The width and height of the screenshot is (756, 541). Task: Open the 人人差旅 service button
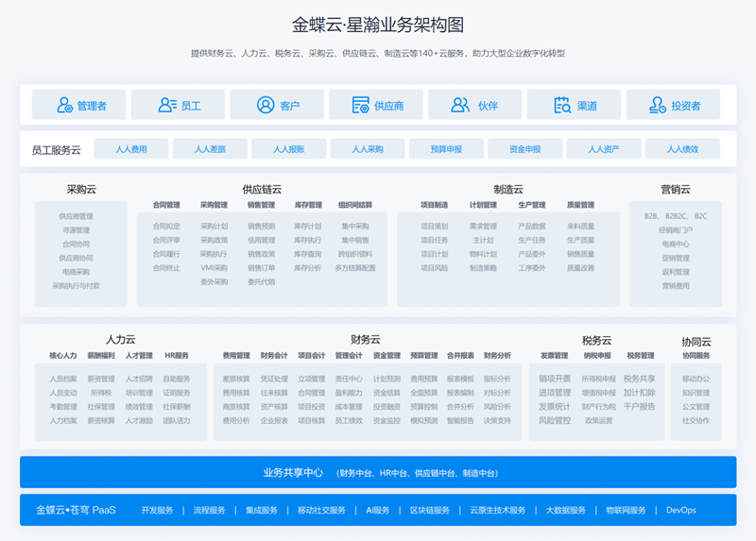(210, 149)
